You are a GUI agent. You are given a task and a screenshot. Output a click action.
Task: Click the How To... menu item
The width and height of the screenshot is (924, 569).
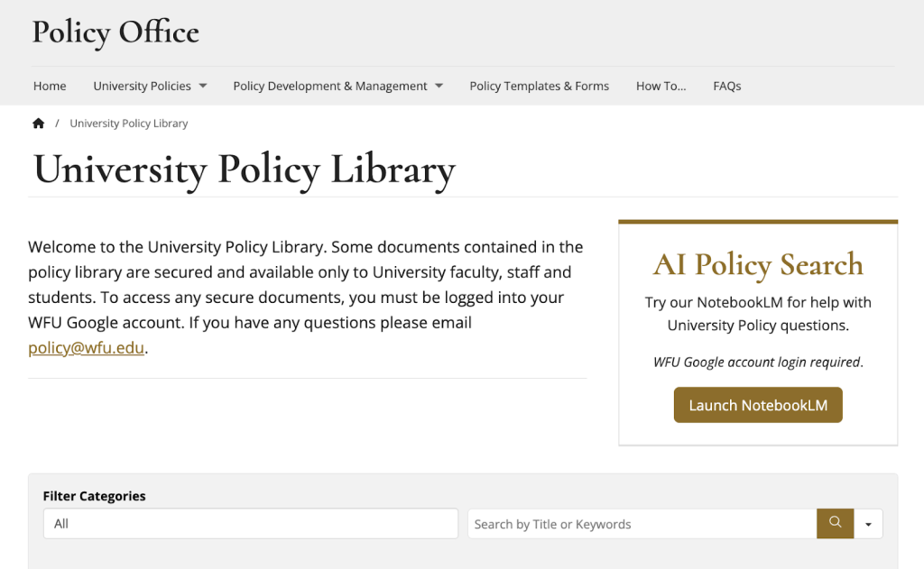point(661,87)
